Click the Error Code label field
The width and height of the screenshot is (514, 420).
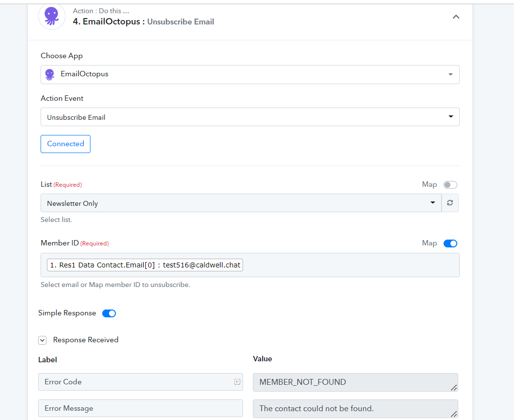[140, 382]
